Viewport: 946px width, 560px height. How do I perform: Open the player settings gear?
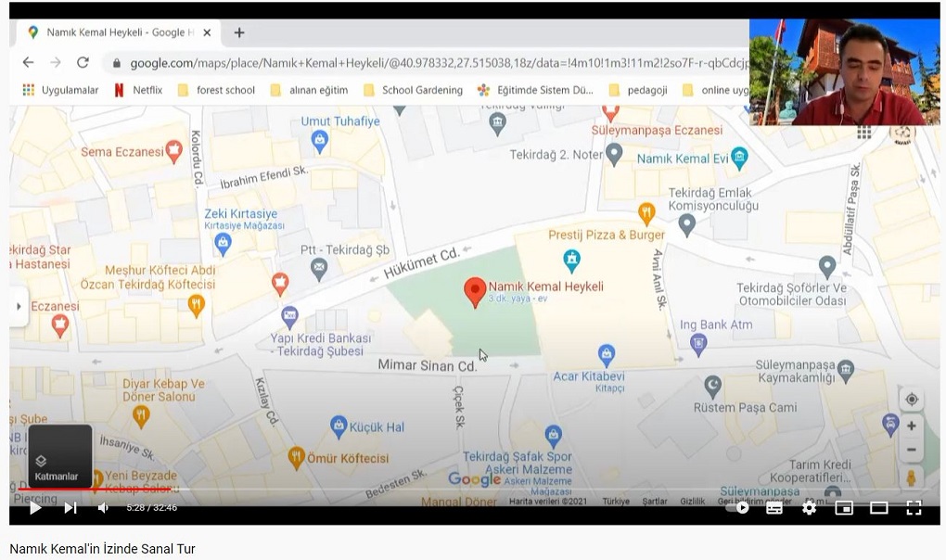(x=809, y=508)
